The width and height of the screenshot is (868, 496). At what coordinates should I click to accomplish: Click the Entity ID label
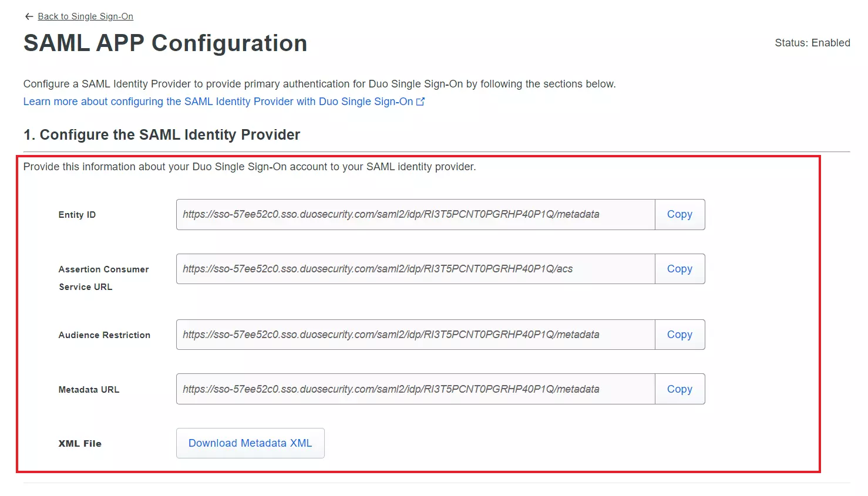[77, 215]
